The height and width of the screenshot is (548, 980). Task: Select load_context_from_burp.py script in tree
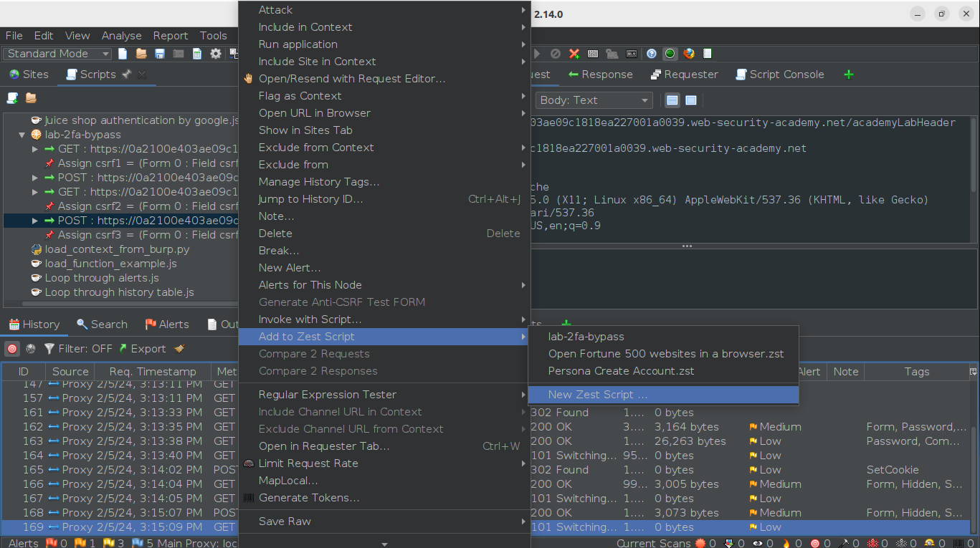pos(117,249)
